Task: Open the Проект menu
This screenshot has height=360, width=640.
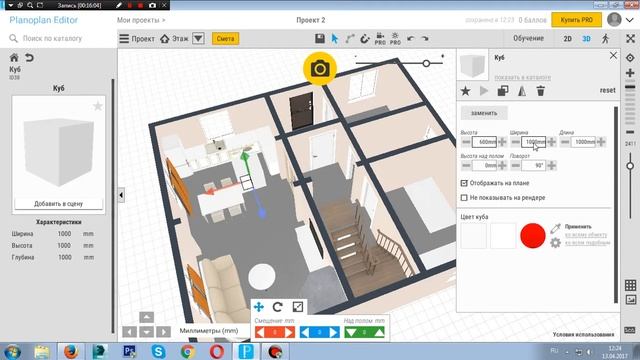Action: click(x=137, y=39)
